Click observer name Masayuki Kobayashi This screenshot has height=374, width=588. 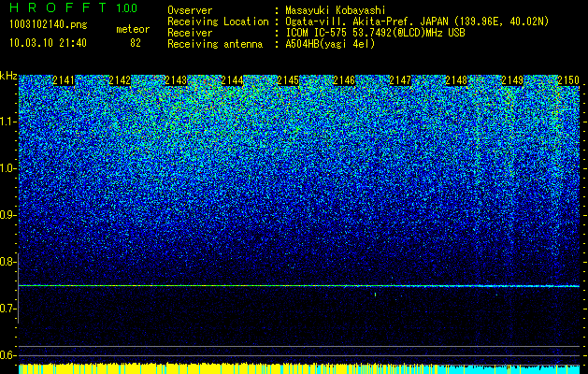tap(336, 11)
